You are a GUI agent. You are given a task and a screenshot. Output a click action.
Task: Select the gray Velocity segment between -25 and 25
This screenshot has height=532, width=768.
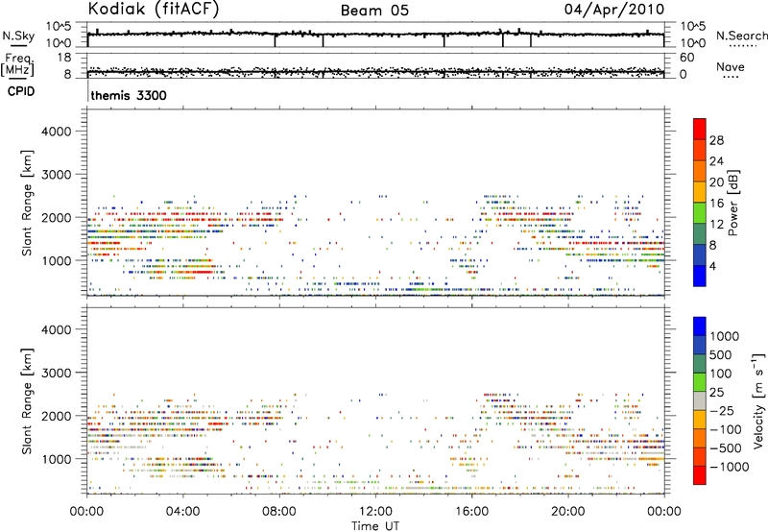(x=700, y=401)
